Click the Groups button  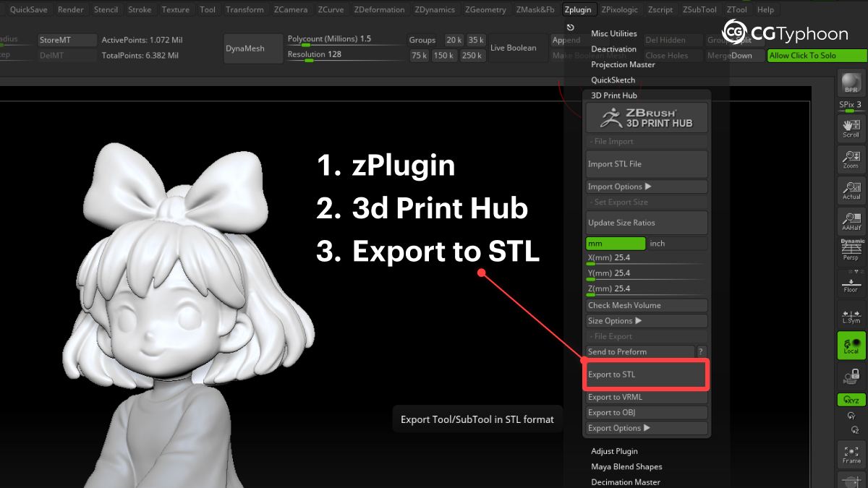(x=422, y=40)
